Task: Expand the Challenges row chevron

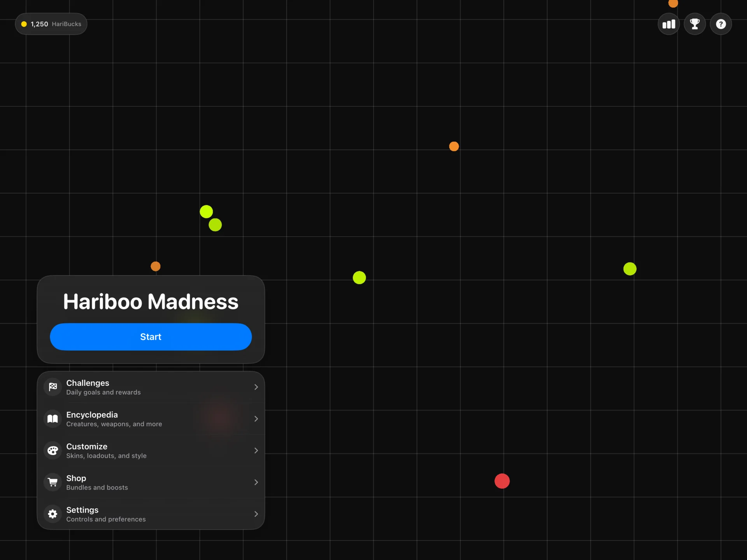Action: coord(256,387)
